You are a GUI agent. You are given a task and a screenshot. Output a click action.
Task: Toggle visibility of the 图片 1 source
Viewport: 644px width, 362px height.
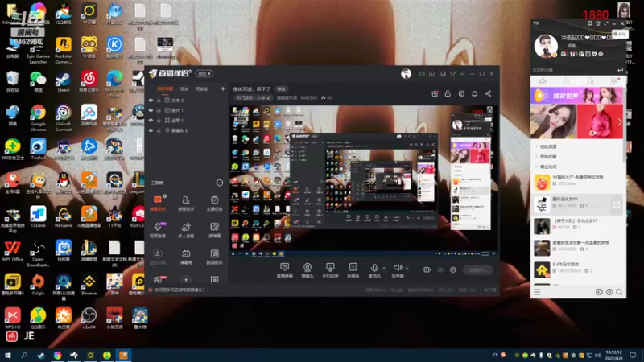[x=151, y=110]
